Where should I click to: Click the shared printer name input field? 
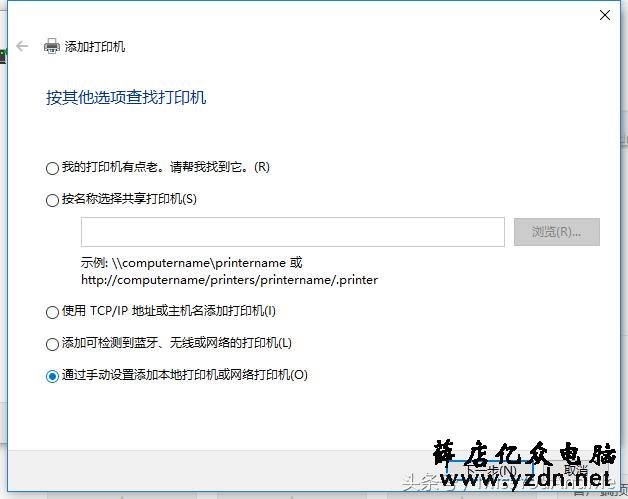(293, 232)
